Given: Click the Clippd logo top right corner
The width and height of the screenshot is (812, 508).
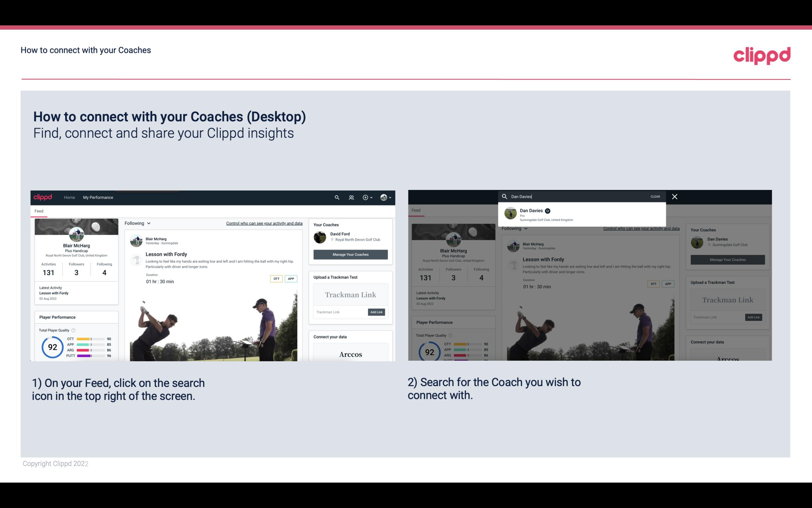Looking at the screenshot, I should tap(762, 55).
